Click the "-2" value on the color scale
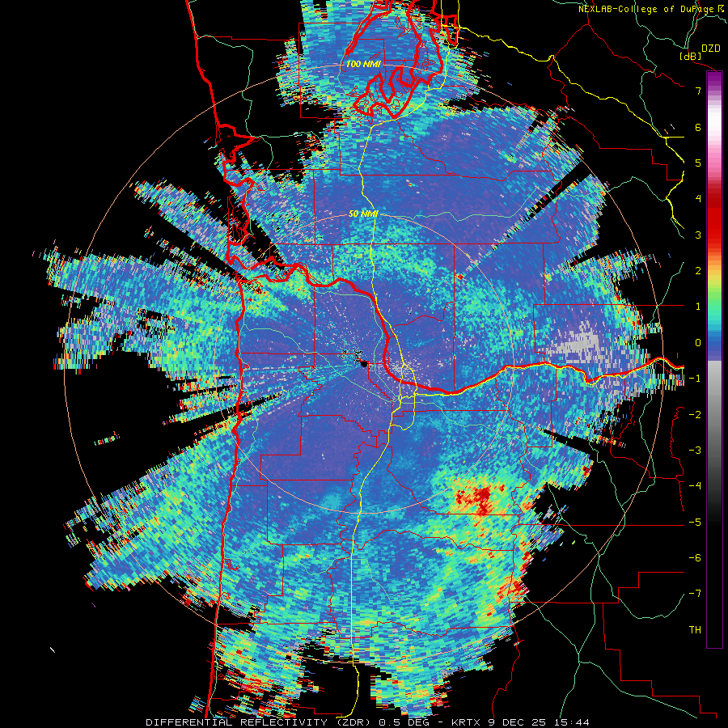Image resolution: width=728 pixels, height=728 pixels. (695, 415)
